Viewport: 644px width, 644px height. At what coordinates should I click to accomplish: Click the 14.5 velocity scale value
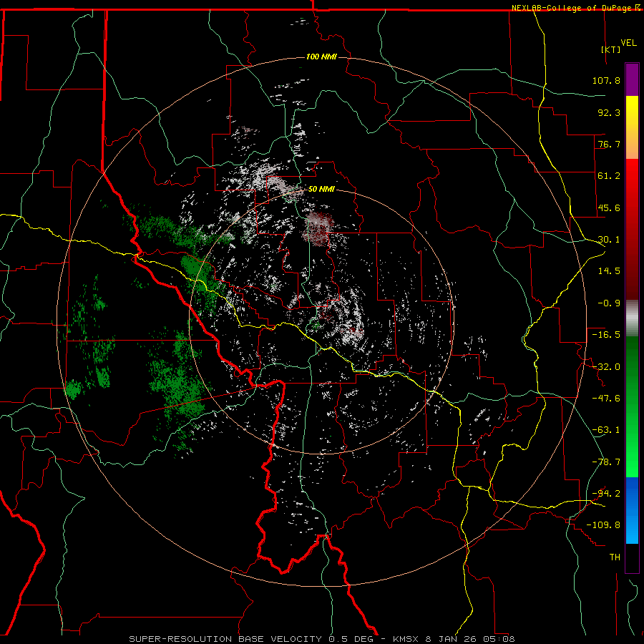coord(609,271)
